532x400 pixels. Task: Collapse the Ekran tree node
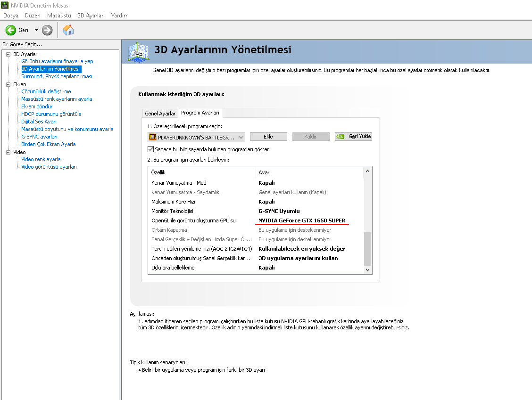point(8,84)
